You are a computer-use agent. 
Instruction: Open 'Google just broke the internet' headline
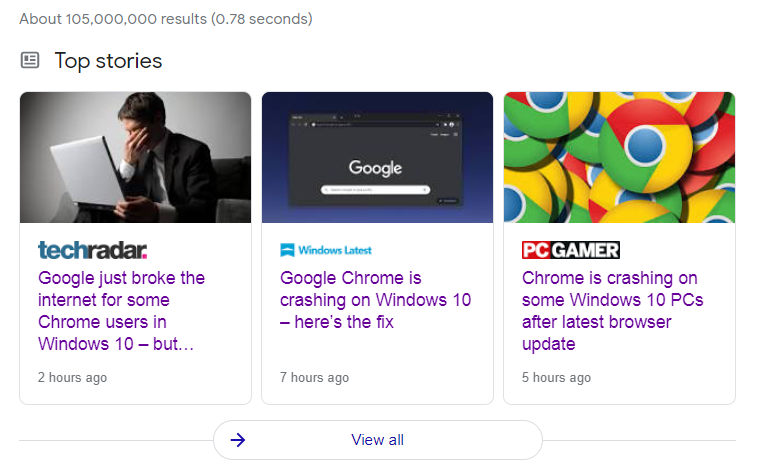tap(121, 311)
